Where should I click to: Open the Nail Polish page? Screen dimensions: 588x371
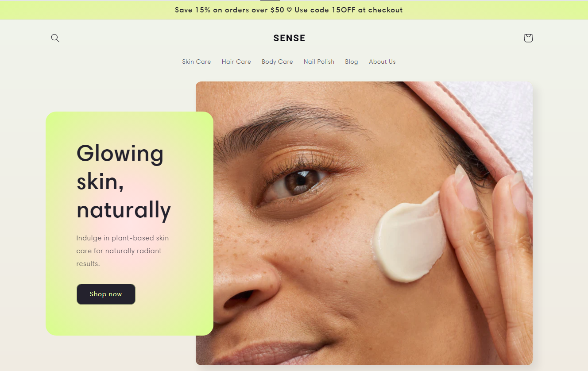pyautogui.click(x=319, y=62)
